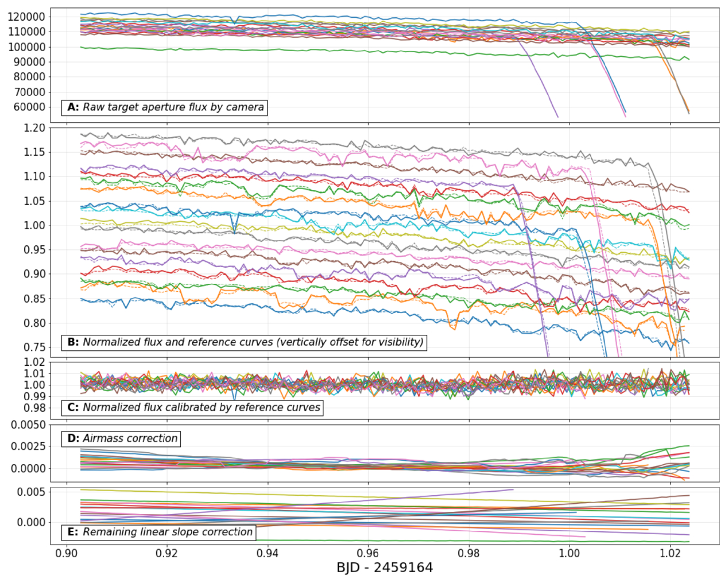
Task: Click the x-axis tick label 0.98
Action: coord(469,553)
